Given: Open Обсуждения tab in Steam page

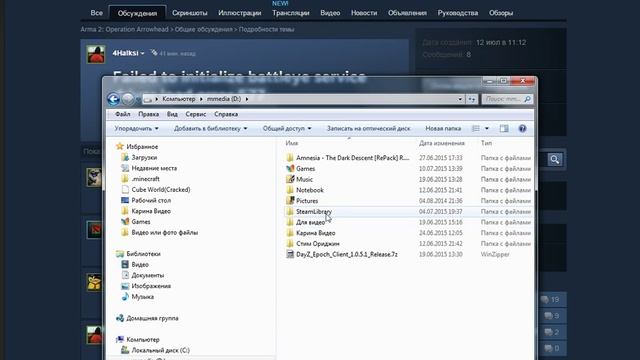Looking at the screenshot, I should (137, 13).
